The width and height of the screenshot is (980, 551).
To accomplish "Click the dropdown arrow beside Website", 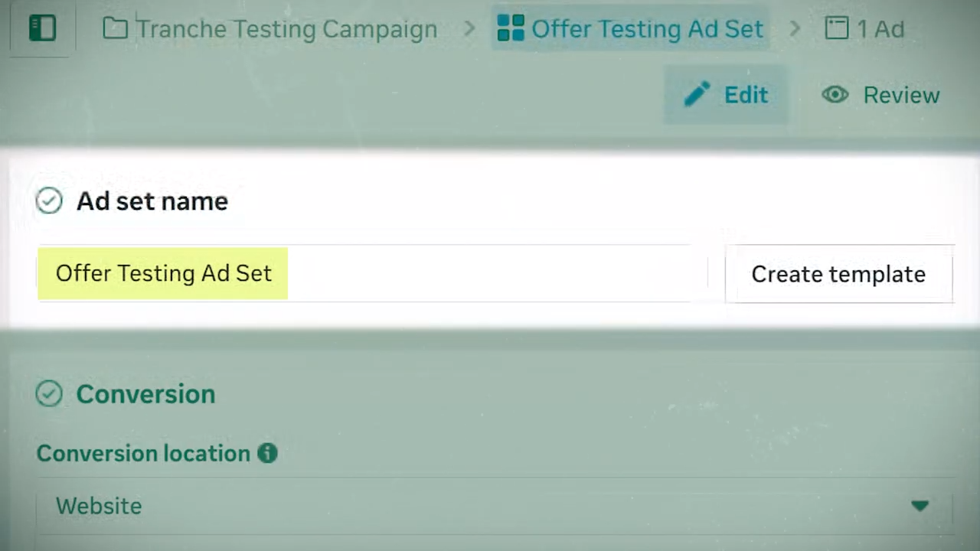I will (x=920, y=505).
